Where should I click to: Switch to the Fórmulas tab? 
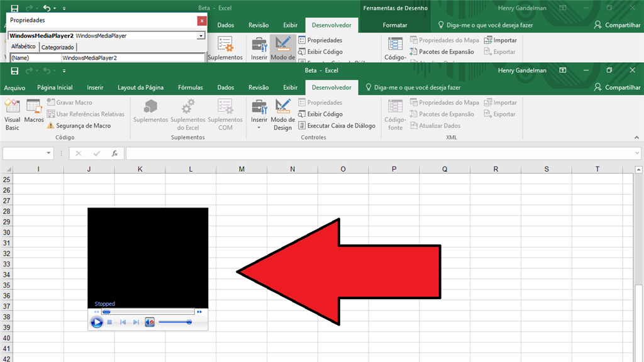(x=190, y=87)
